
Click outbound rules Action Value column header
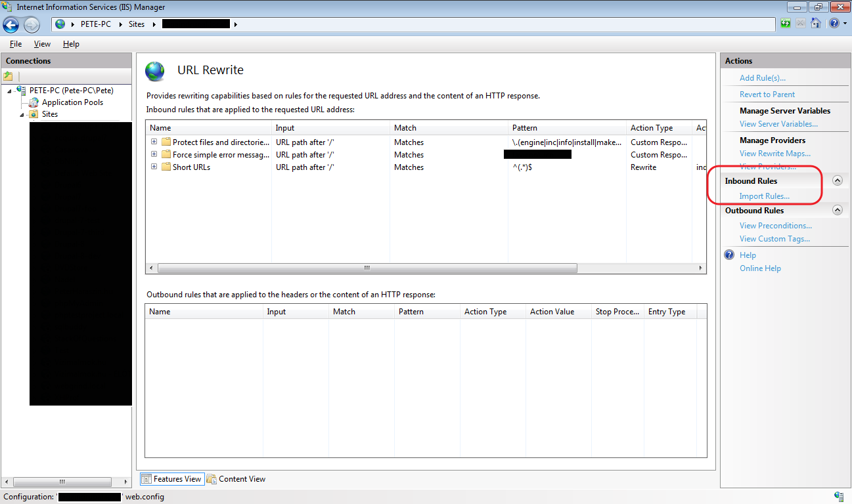(x=558, y=312)
